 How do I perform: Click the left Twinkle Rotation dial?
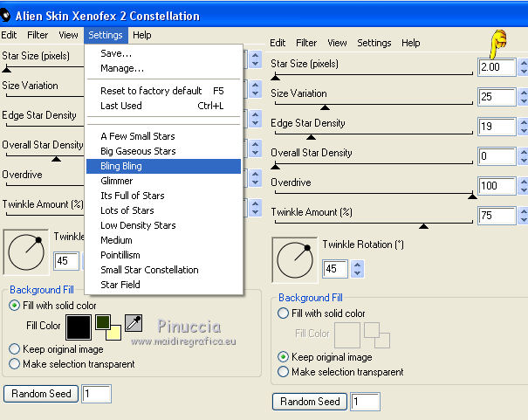pyautogui.click(x=26, y=252)
